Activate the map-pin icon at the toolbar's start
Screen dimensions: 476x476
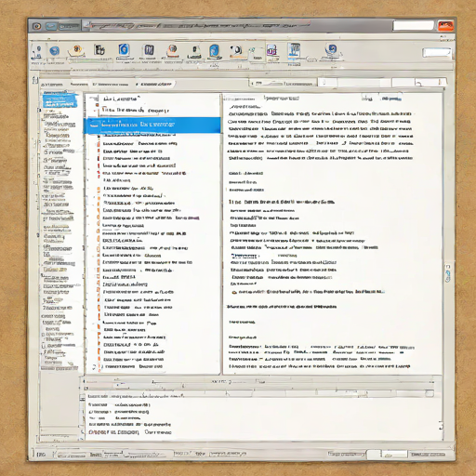37,52
